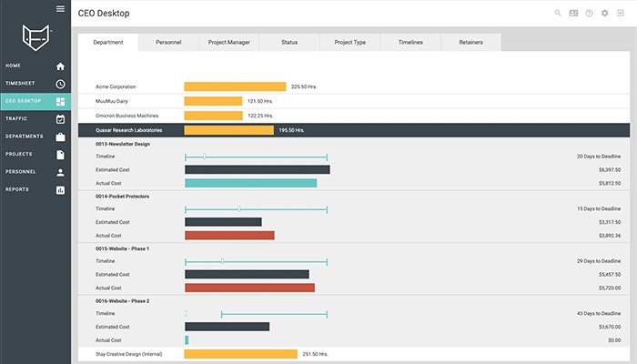The width and height of the screenshot is (637, 364).
Task: Click the Traffic calendar icon
Action: [x=60, y=118]
